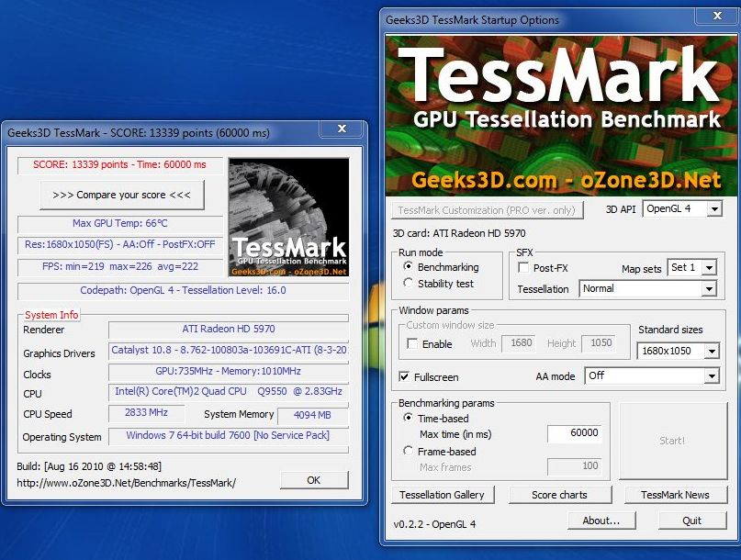
Task: Click the FPS min=219 max=226 text
Action: click(x=120, y=266)
